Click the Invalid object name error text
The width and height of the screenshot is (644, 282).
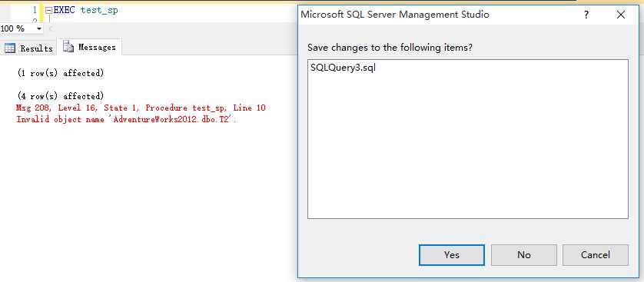tap(126, 119)
